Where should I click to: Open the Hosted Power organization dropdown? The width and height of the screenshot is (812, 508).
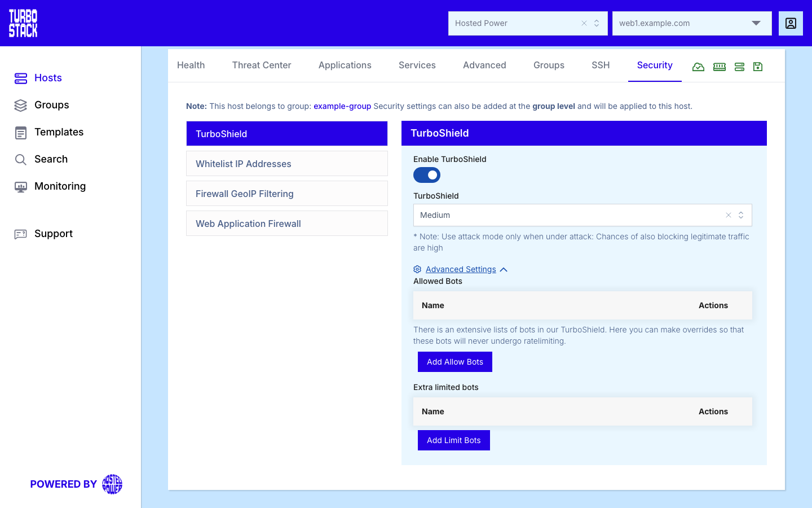[528, 23]
